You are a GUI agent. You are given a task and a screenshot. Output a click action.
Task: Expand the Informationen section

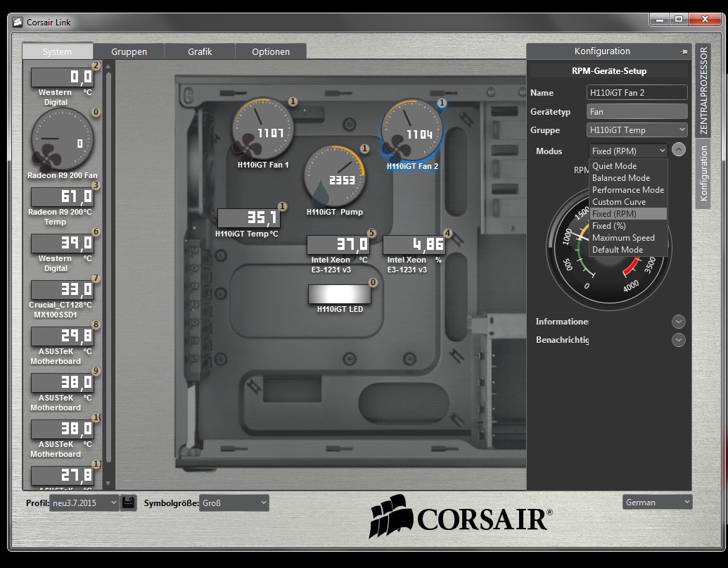678,322
